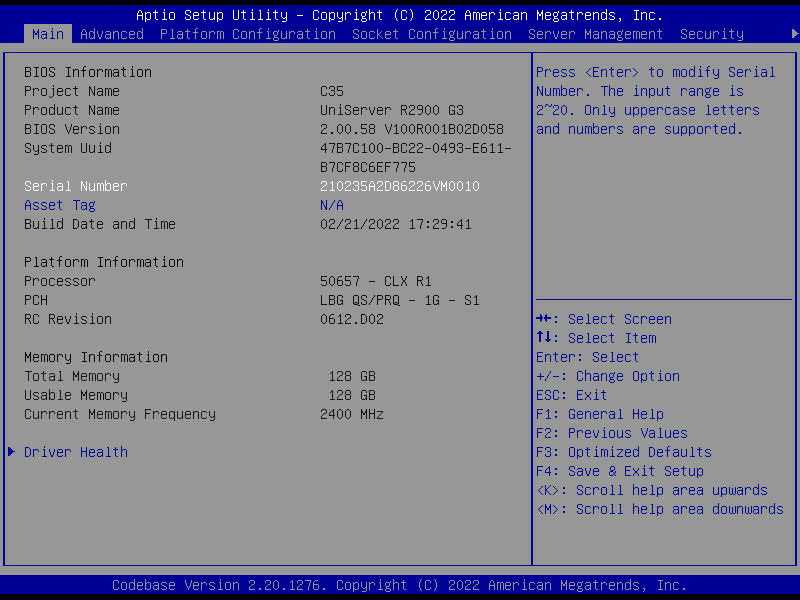This screenshot has width=800, height=600.
Task: Select the Serial Number field label
Action: tap(76, 186)
